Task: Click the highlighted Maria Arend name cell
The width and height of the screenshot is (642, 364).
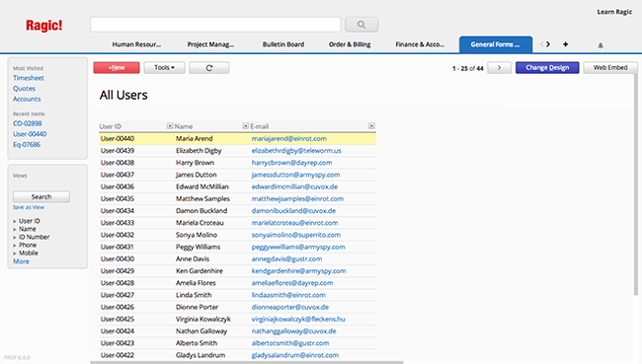Action: coord(194,139)
